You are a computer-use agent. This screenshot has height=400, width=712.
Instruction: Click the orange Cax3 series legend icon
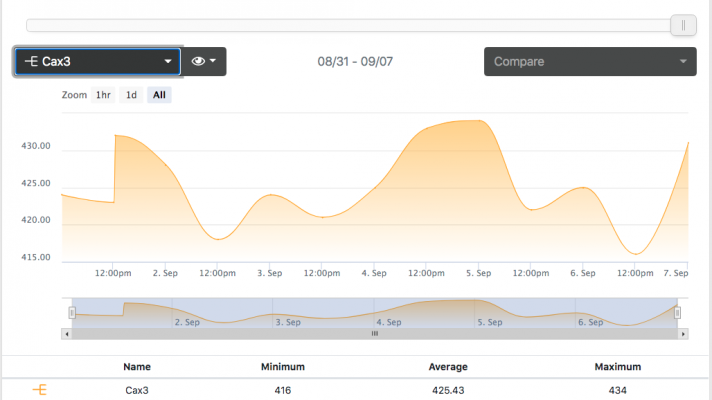point(40,390)
